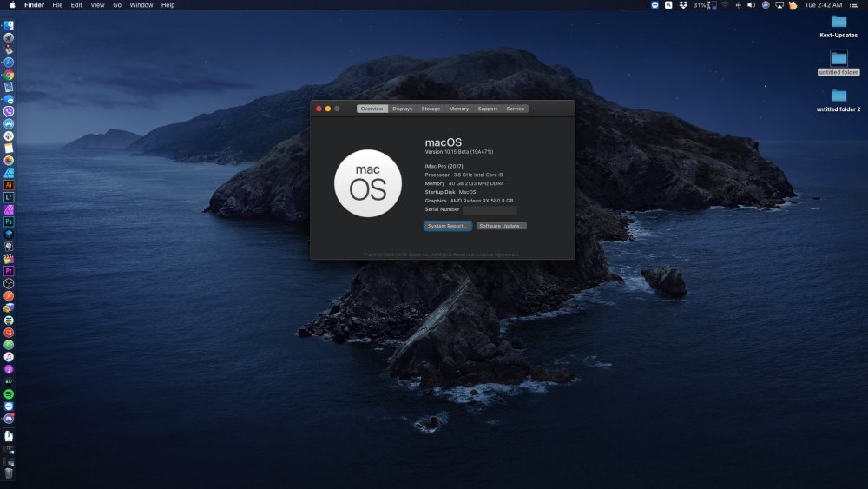
Task: Open Final Cut Pro in Dock
Action: [x=9, y=259]
